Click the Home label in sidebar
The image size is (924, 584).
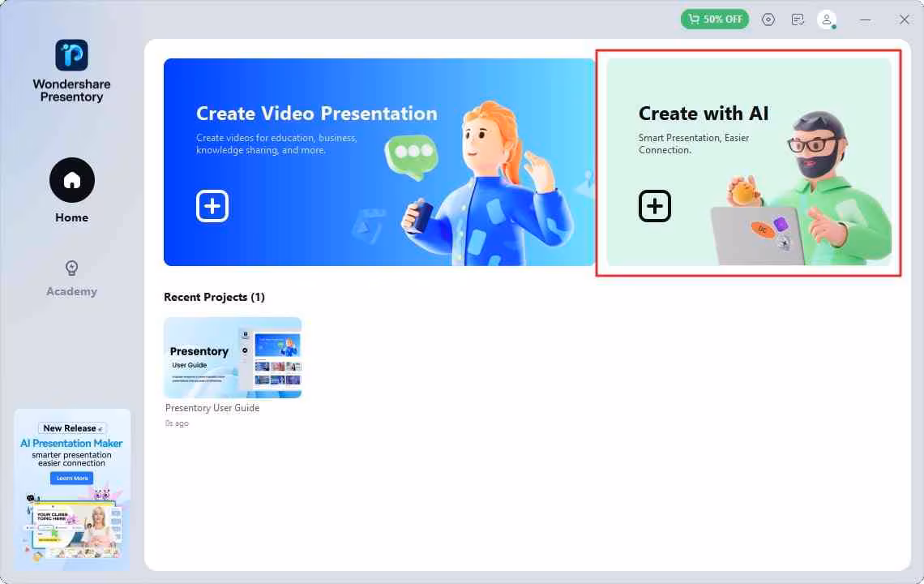[72, 217]
